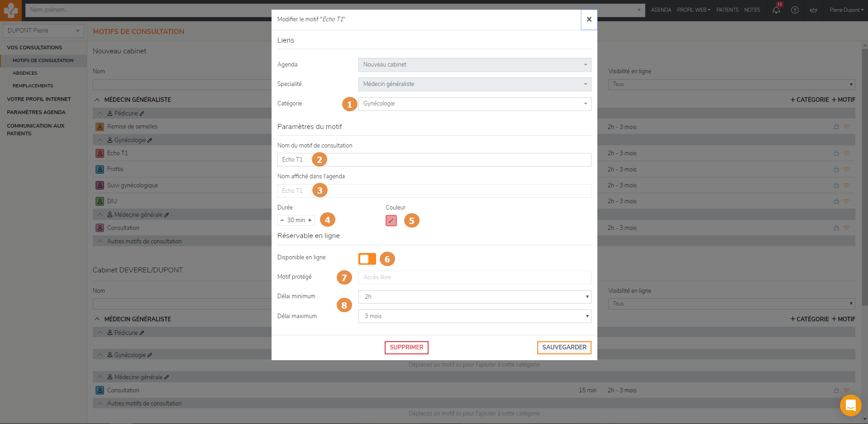868x424 pixels.
Task: Open the Délai maximum dropdown
Action: [475, 316]
